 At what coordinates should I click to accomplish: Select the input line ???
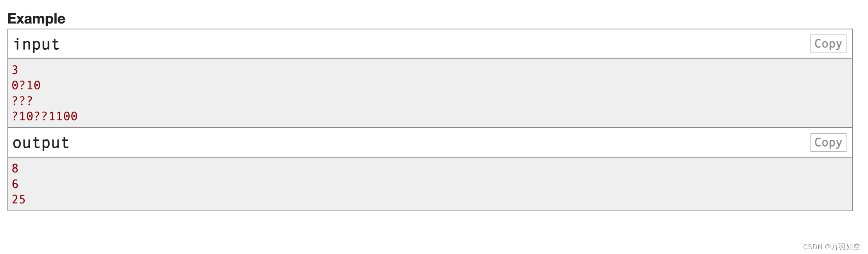click(x=22, y=101)
